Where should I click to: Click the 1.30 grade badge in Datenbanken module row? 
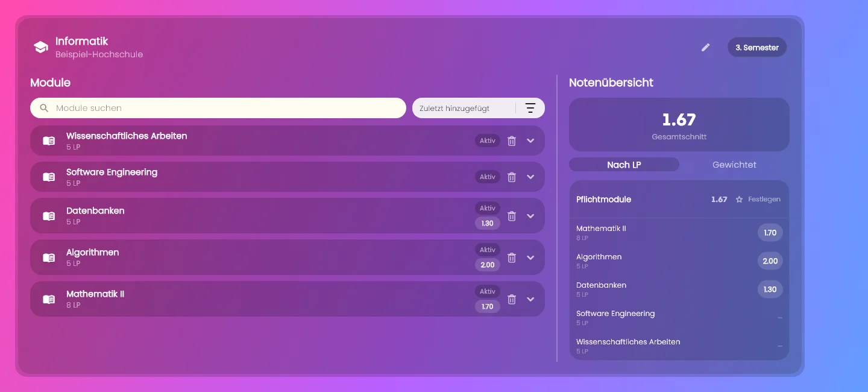(488, 223)
